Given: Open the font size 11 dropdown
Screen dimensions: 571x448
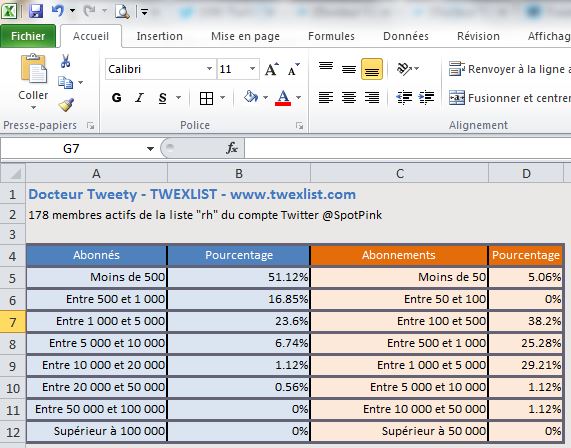Looking at the screenshot, I should pyautogui.click(x=252, y=68).
